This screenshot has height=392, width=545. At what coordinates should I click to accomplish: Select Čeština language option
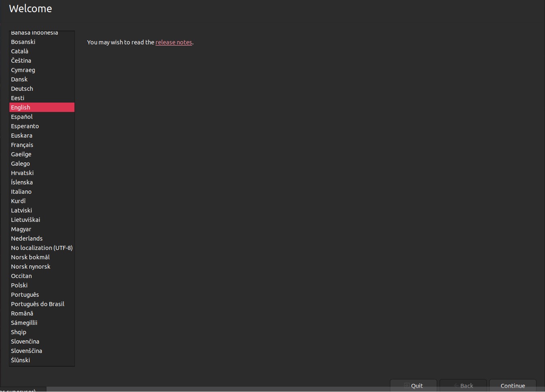(21, 60)
